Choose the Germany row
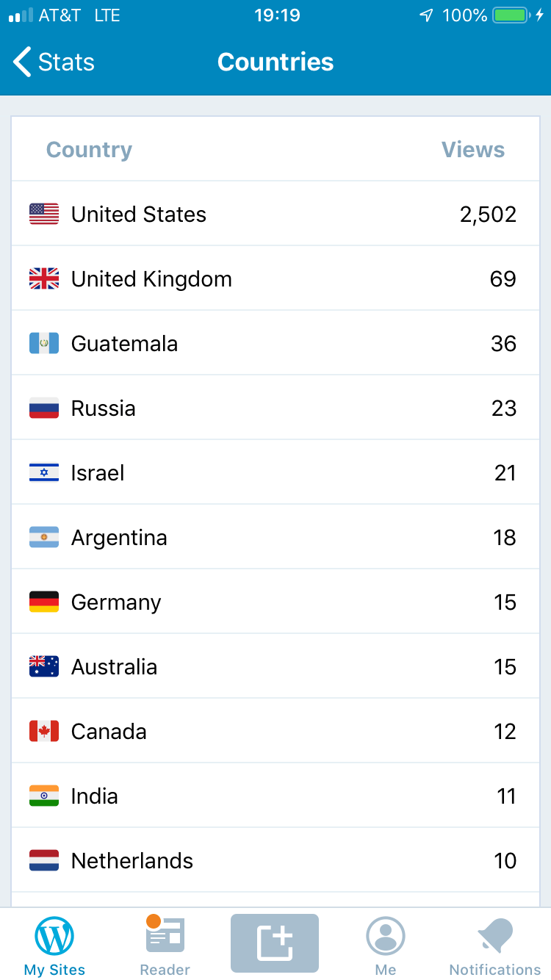551x980 pixels. pos(275,602)
